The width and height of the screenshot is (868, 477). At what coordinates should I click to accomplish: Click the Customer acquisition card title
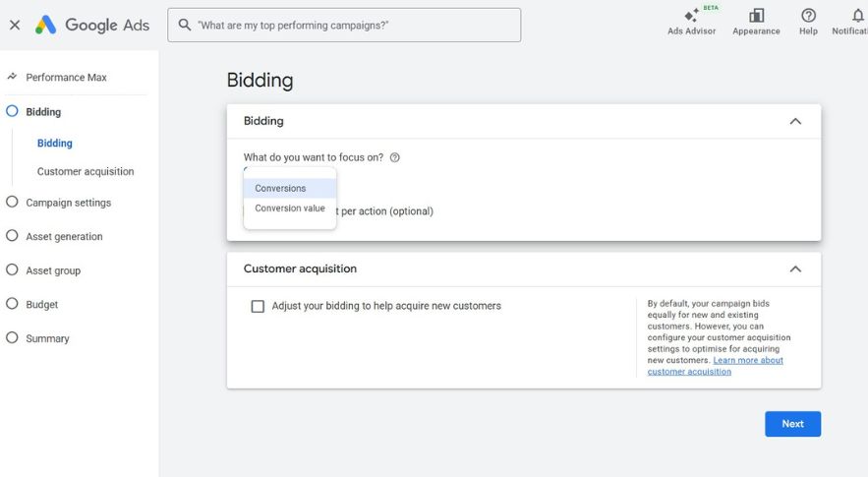click(x=300, y=268)
